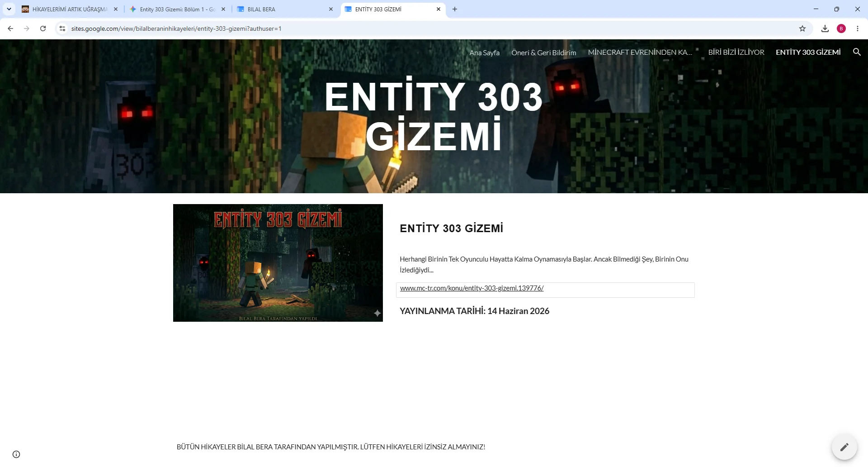Restore down the Chrome window
Image resolution: width=868 pixels, height=467 pixels.
[x=837, y=9]
